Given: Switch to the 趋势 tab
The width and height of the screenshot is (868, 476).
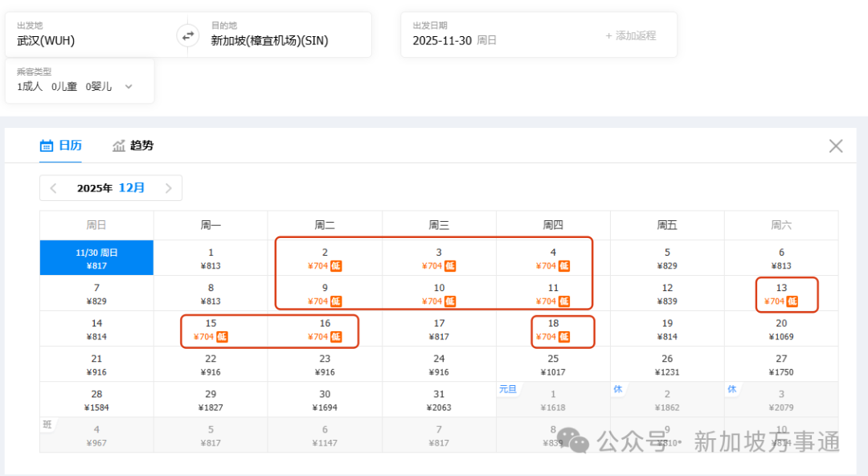Looking at the screenshot, I should [133, 146].
